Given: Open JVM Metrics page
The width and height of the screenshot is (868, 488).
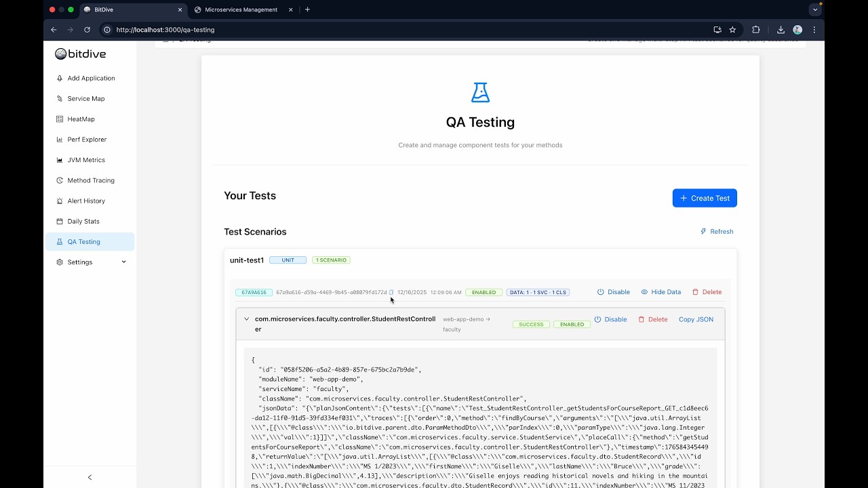Looking at the screenshot, I should (86, 160).
